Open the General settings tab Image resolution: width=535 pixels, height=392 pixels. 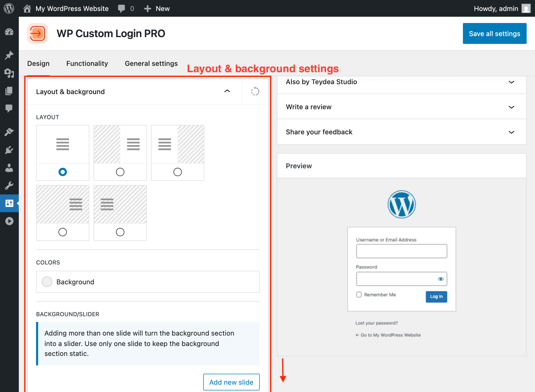click(x=151, y=63)
